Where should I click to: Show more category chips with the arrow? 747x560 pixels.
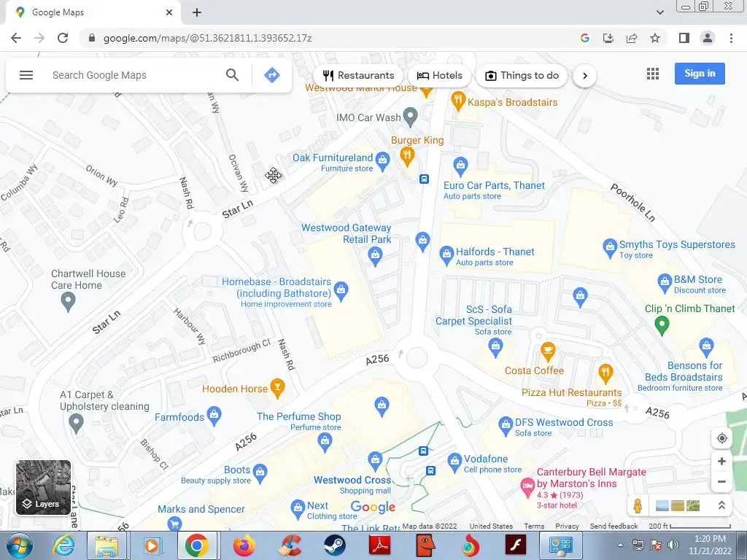point(584,76)
